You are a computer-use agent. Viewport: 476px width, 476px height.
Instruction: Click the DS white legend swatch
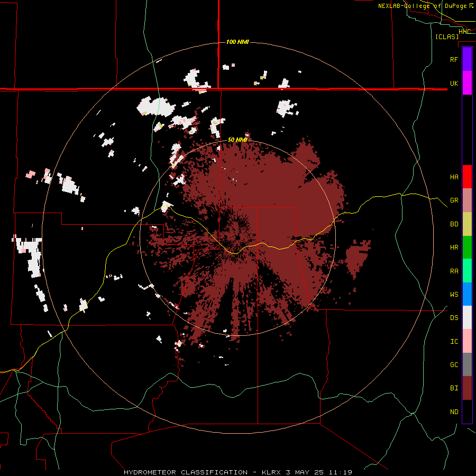coord(467,317)
